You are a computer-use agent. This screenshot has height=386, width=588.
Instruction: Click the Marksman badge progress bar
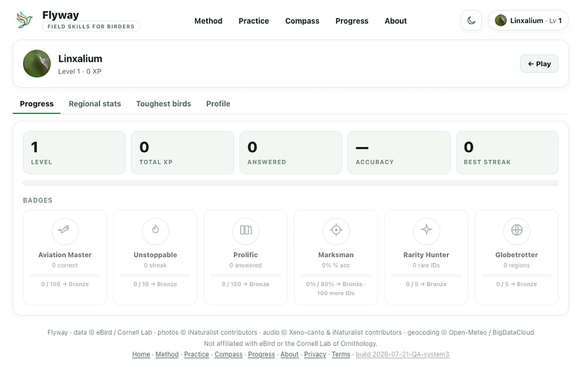click(336, 275)
